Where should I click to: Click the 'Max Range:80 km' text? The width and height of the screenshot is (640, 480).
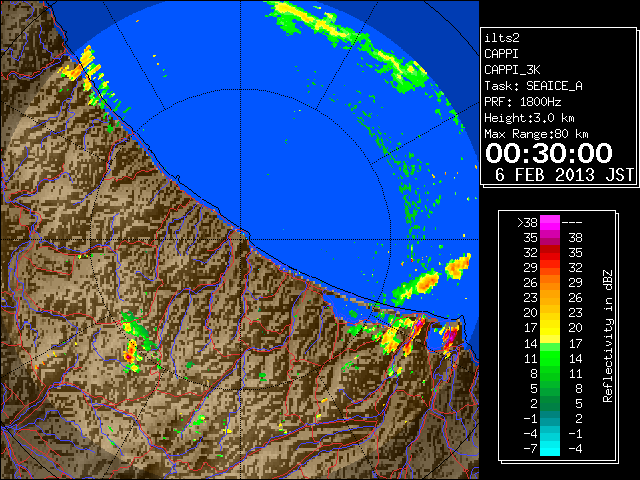coord(536,134)
